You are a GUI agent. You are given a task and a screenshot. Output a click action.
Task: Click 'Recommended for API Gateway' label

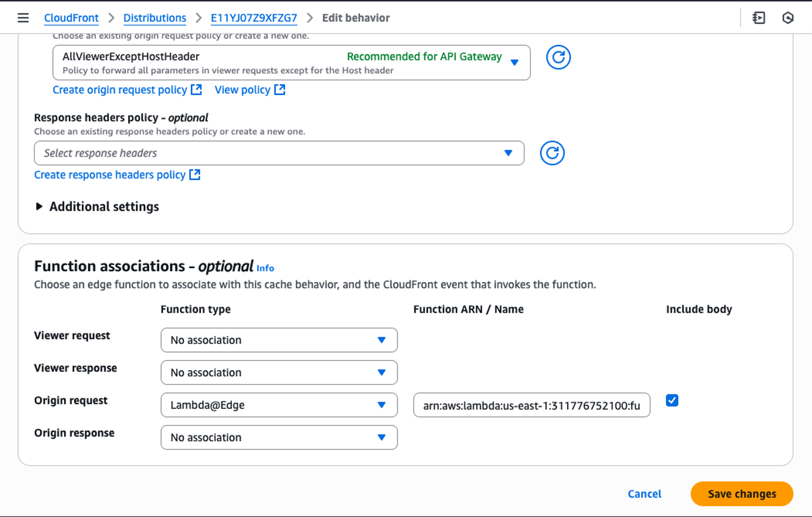coord(424,56)
